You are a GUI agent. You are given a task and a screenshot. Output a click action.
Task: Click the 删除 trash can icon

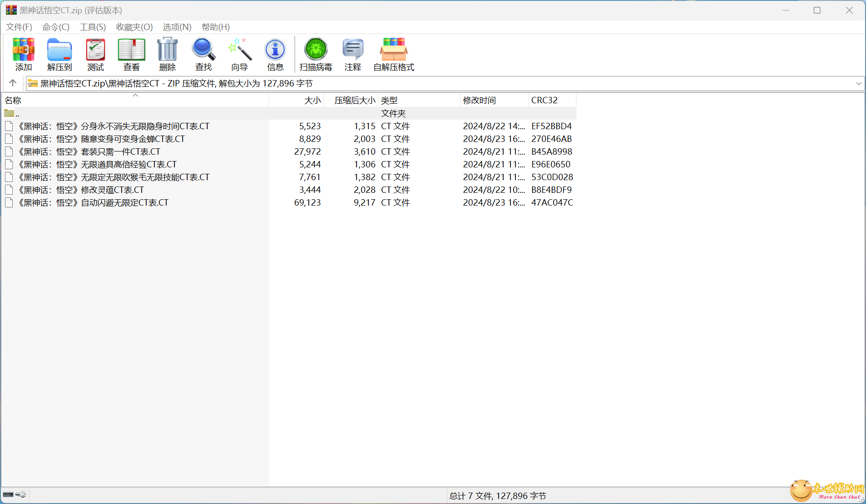(x=168, y=49)
